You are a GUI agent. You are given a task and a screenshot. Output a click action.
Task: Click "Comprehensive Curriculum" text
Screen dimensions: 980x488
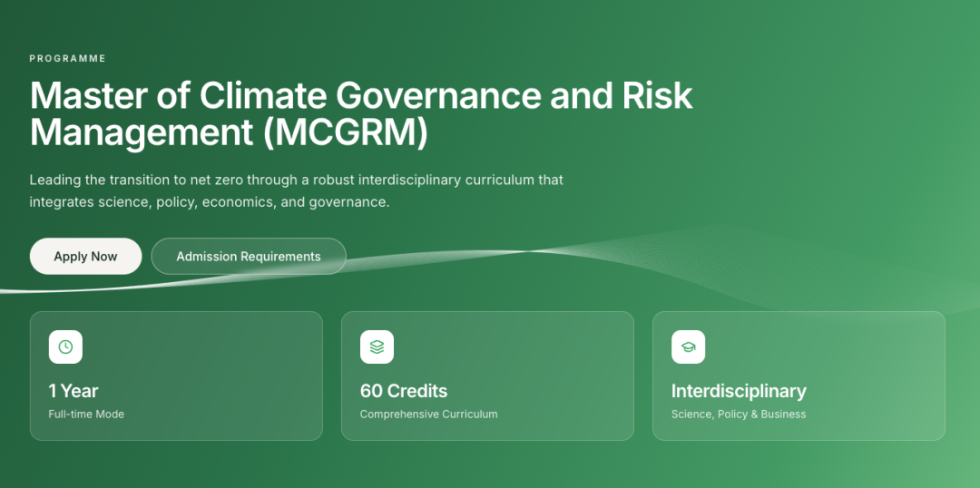pos(428,415)
